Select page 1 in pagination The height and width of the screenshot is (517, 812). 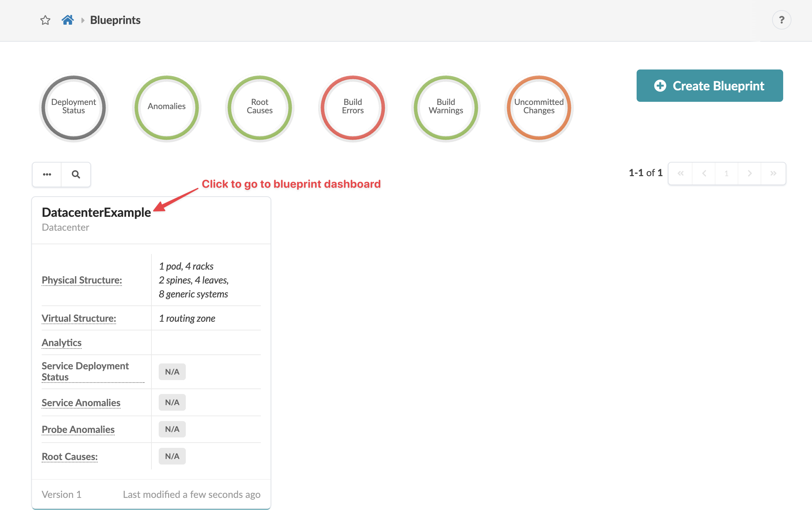726,173
